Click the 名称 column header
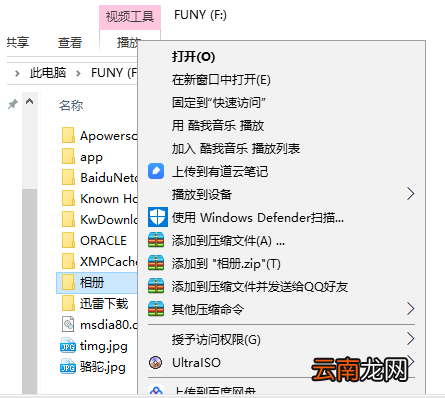 71,105
